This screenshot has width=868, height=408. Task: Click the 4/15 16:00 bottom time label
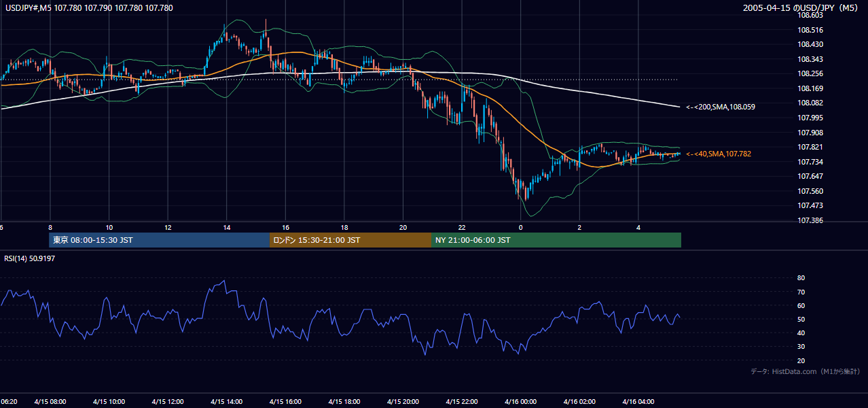point(285,402)
